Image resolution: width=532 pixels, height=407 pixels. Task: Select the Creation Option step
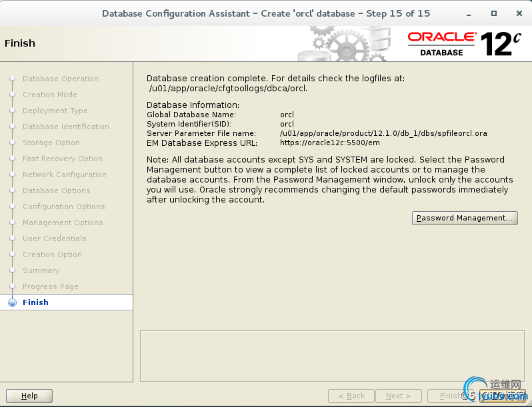[52, 254]
